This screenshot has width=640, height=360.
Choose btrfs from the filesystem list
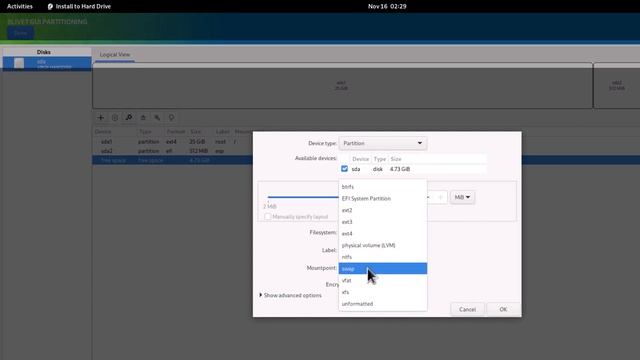point(383,187)
